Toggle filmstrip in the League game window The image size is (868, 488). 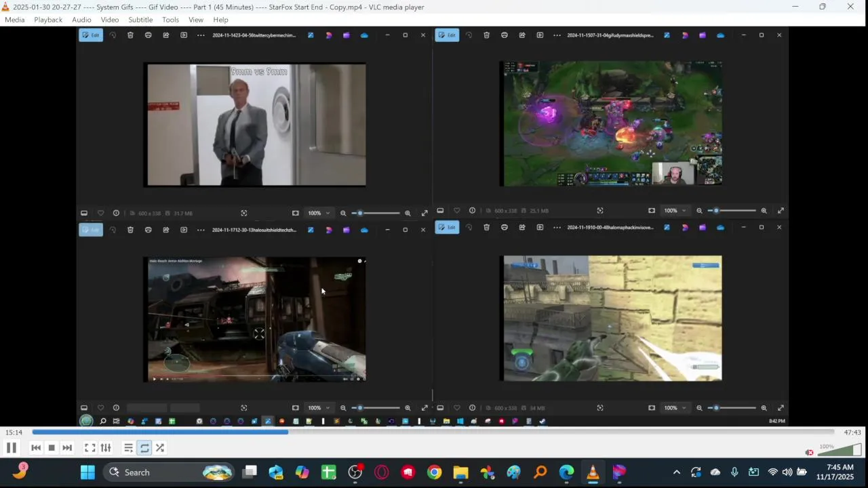[x=440, y=210]
